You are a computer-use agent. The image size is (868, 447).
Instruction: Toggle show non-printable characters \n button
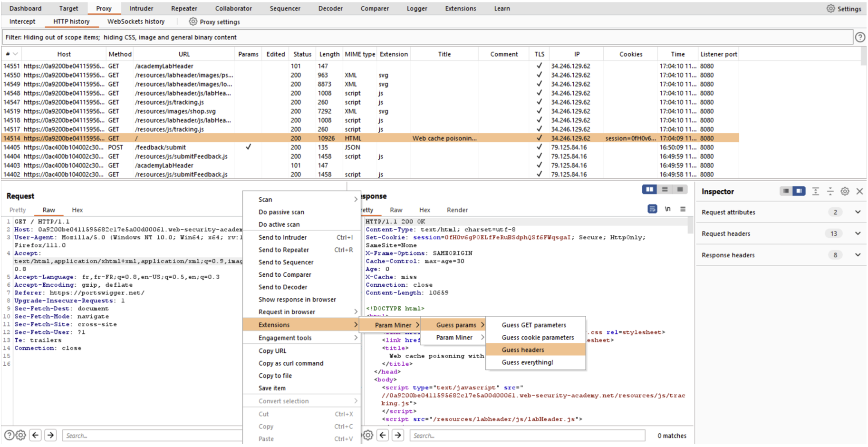(667, 209)
